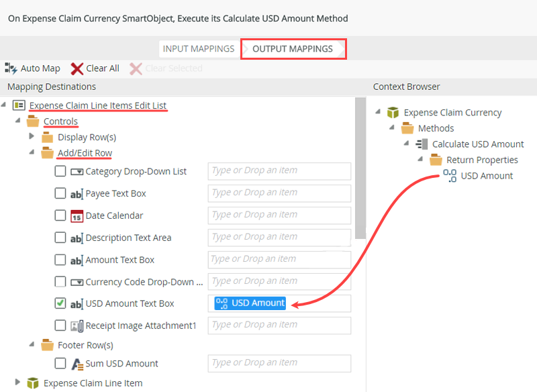Click the Clear All red X icon

coord(77,69)
